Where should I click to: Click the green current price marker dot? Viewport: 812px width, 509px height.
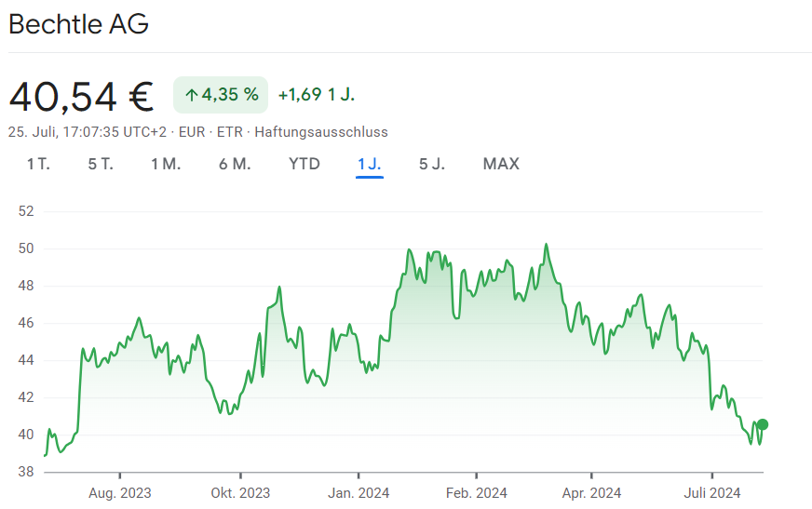pos(763,424)
